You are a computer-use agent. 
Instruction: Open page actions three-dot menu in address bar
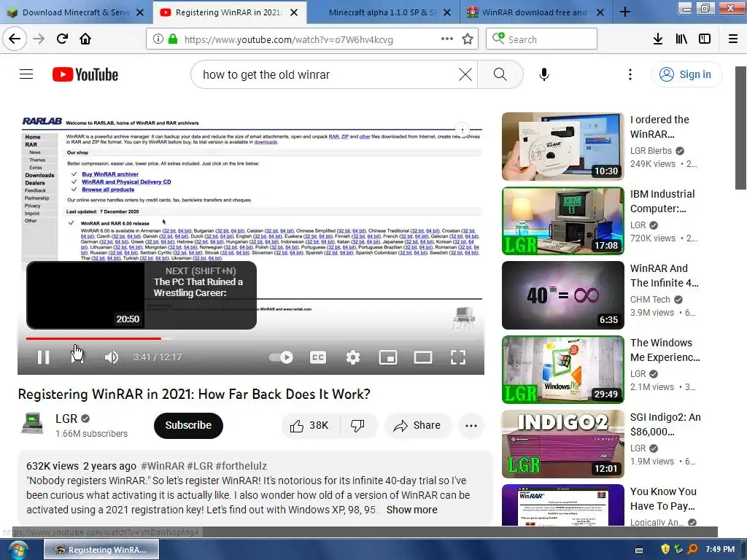tap(447, 39)
